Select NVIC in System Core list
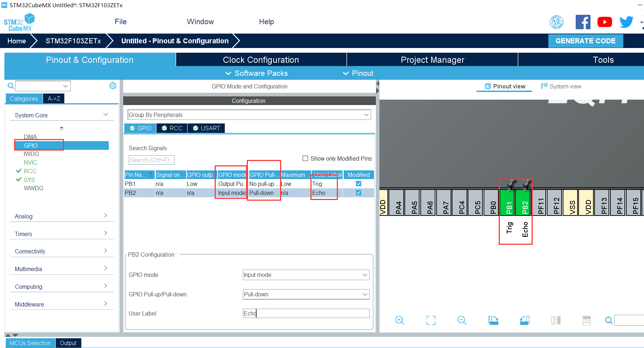Image resolution: width=644 pixels, height=348 pixels. coord(30,162)
